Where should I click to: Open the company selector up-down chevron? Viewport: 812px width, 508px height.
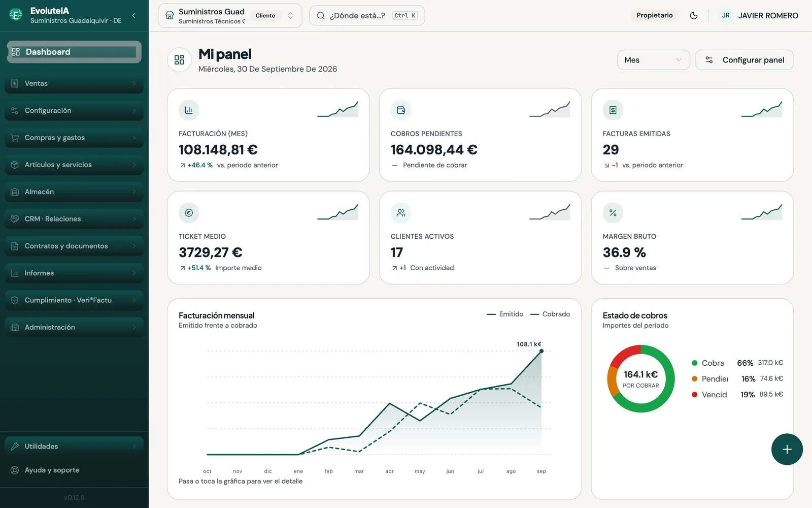(290, 16)
